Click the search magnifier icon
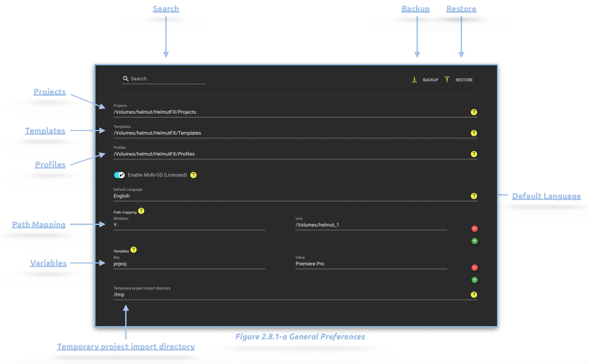This screenshot has height=364, width=589. point(126,79)
